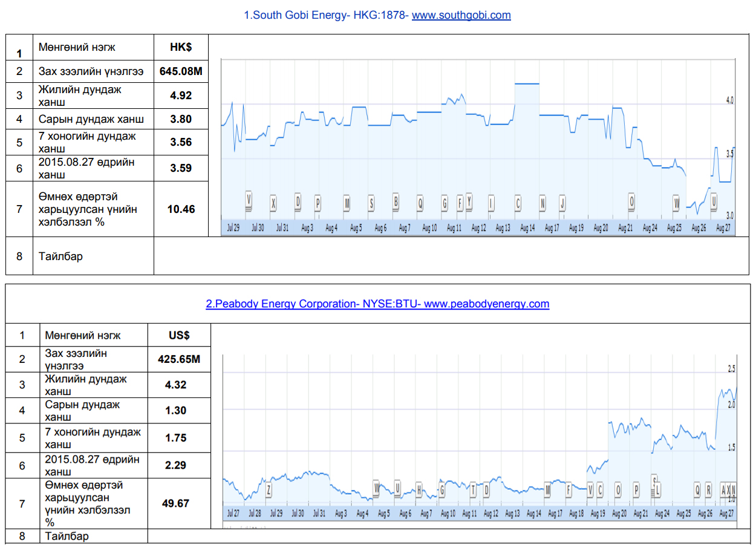Select news marker M in Peabody chart
This screenshot has width=756, height=548.
click(x=547, y=489)
